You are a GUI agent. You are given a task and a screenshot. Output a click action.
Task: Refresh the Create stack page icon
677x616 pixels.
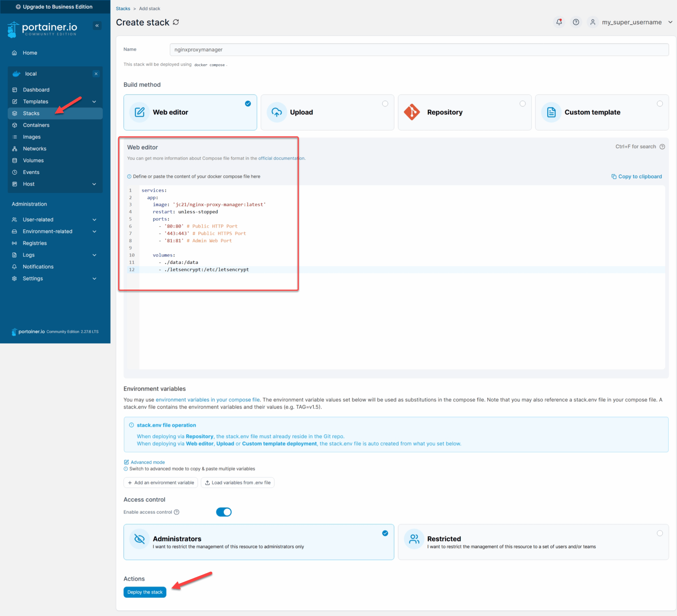[x=176, y=22]
